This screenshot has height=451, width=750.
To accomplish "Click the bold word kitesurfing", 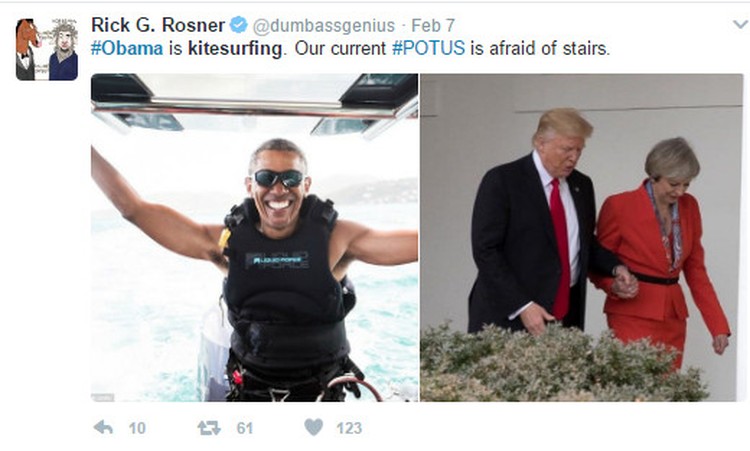I will click(235, 49).
